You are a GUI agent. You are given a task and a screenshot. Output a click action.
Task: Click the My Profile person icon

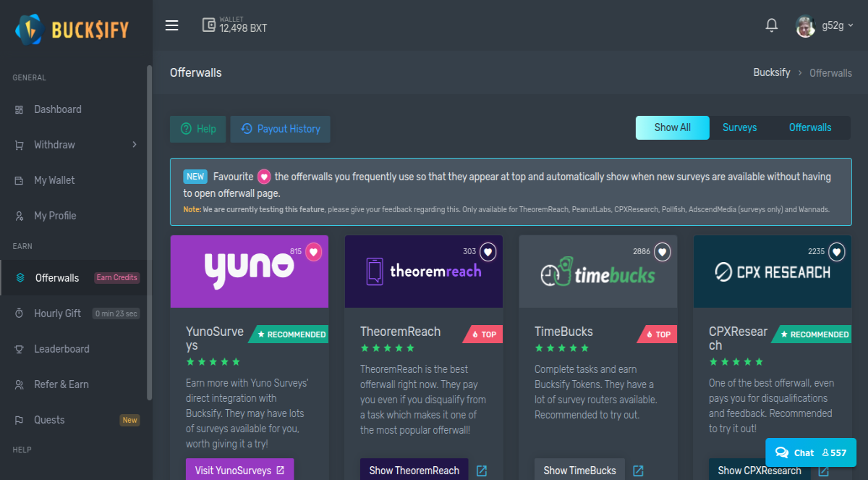20,216
